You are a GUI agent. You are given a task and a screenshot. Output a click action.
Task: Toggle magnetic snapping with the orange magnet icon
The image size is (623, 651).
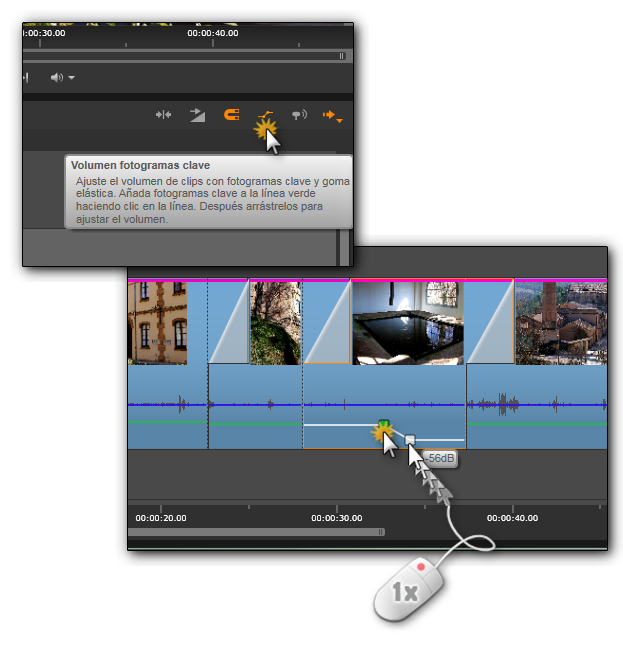[x=232, y=114]
